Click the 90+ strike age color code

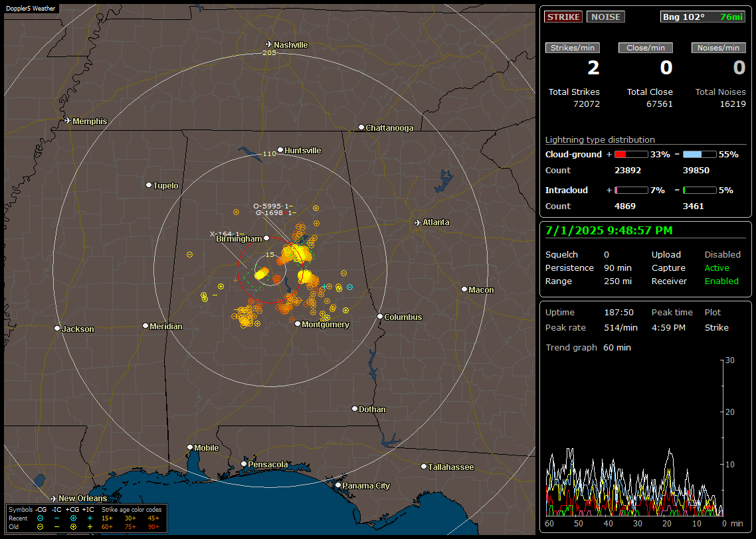coord(153,527)
